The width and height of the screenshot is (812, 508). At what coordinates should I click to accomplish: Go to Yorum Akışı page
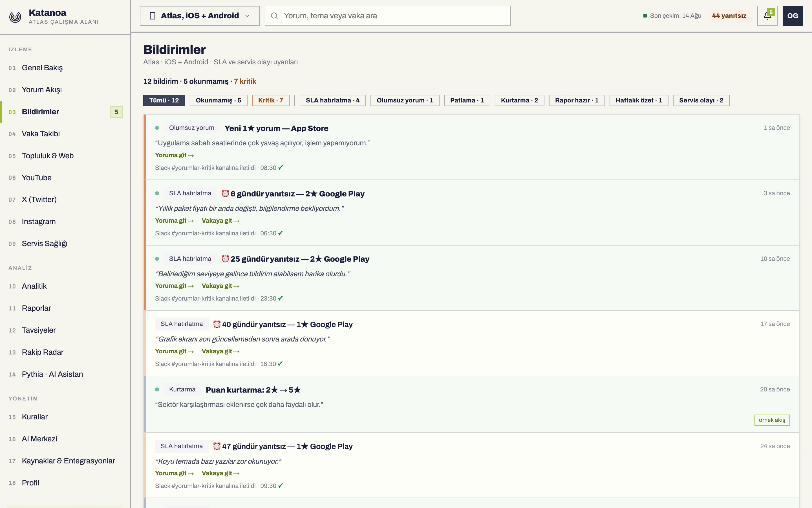coord(65,90)
